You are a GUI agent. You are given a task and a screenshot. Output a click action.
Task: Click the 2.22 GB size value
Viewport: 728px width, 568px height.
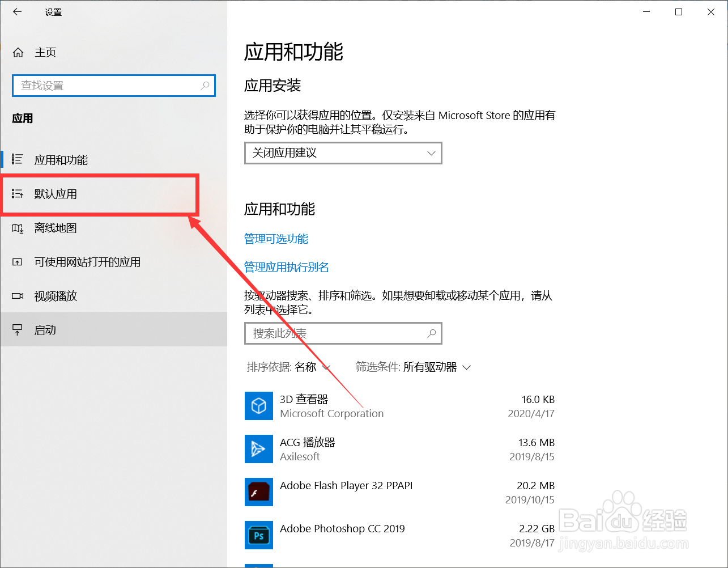pyautogui.click(x=537, y=529)
